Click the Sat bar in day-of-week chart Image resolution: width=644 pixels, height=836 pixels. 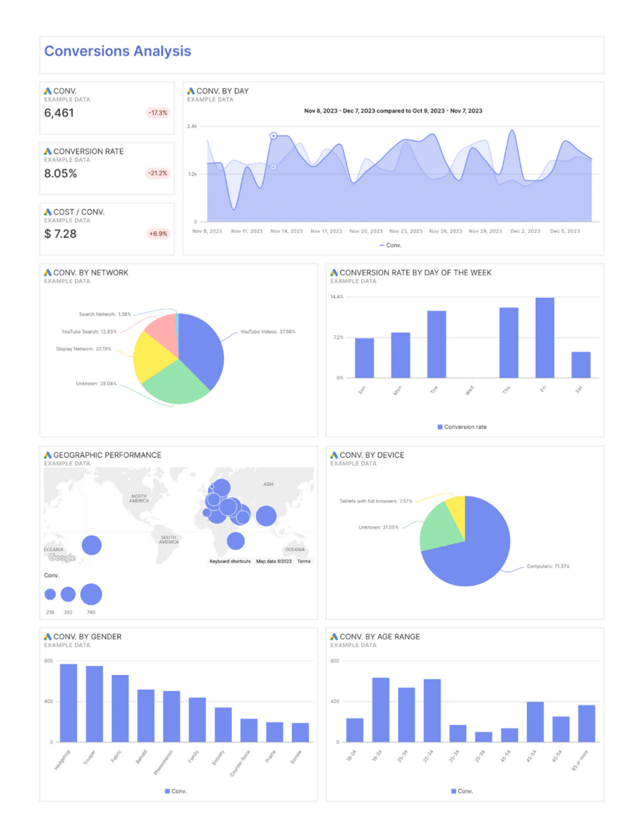pos(581,365)
